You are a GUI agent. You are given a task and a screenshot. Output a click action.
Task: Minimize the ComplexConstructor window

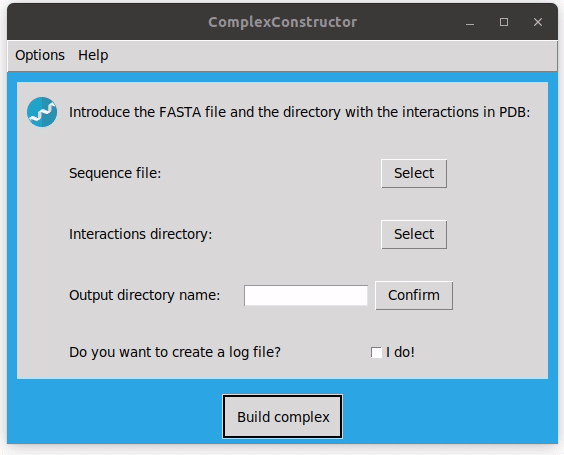click(470, 22)
